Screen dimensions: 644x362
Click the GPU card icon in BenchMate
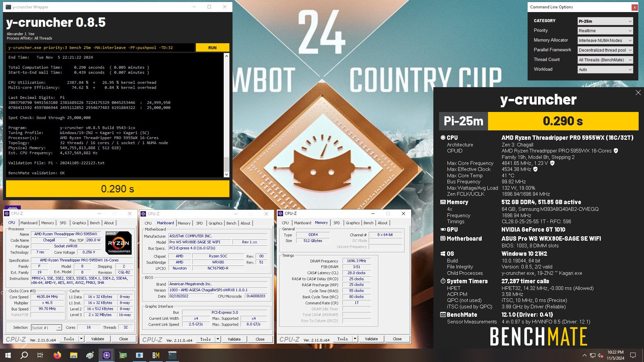(x=443, y=229)
